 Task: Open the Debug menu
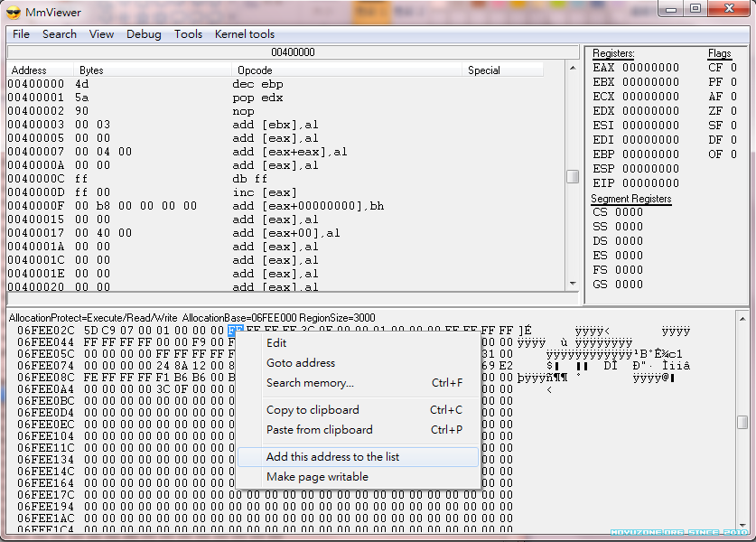pos(144,34)
